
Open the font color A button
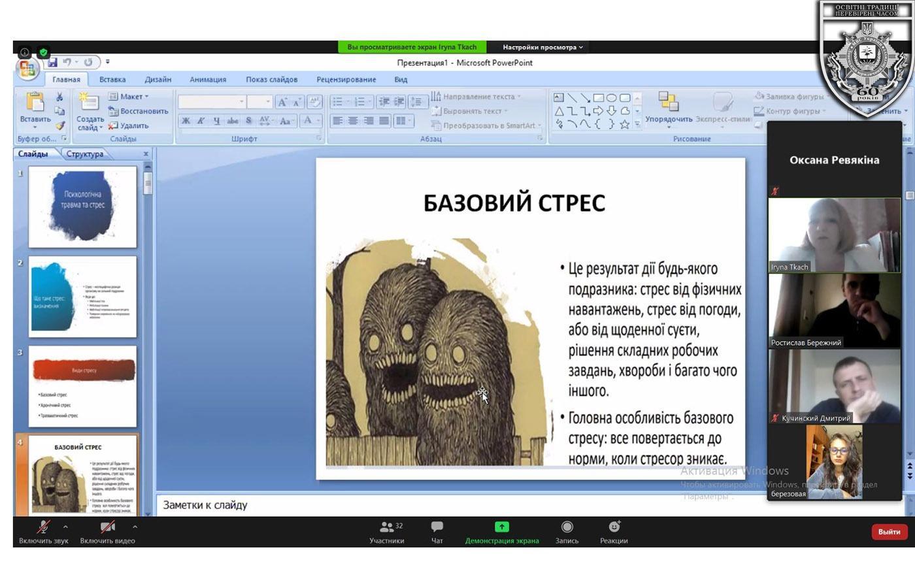[x=308, y=121]
